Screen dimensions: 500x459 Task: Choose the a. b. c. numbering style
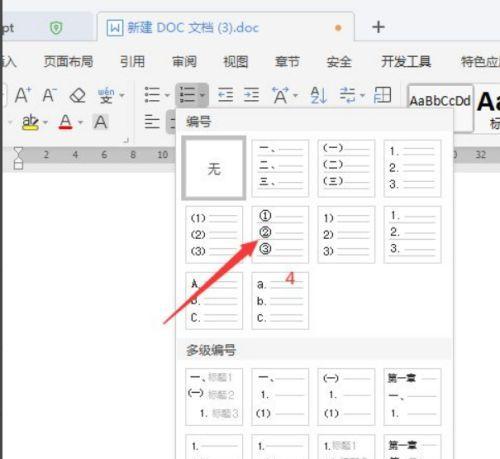click(280, 301)
